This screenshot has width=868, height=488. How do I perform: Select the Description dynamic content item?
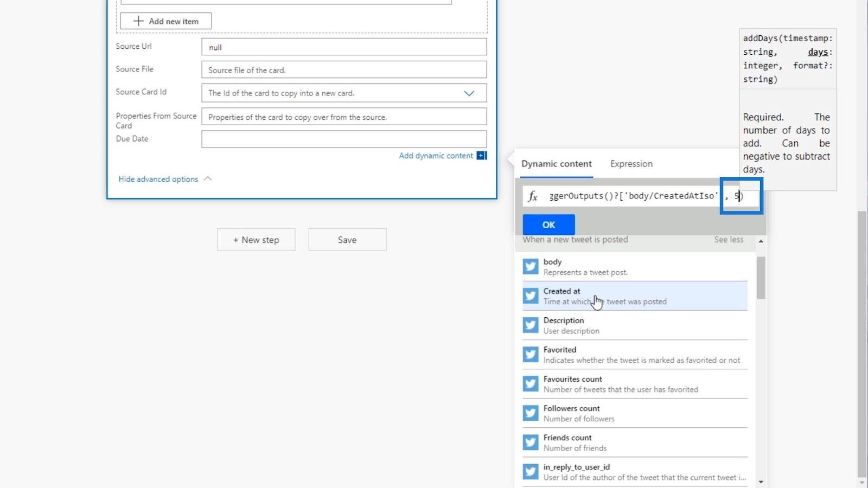click(635, 325)
